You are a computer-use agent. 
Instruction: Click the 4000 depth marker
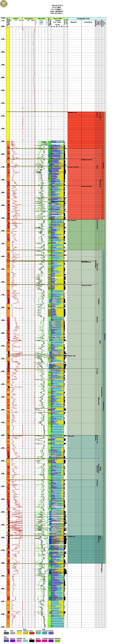3,333
